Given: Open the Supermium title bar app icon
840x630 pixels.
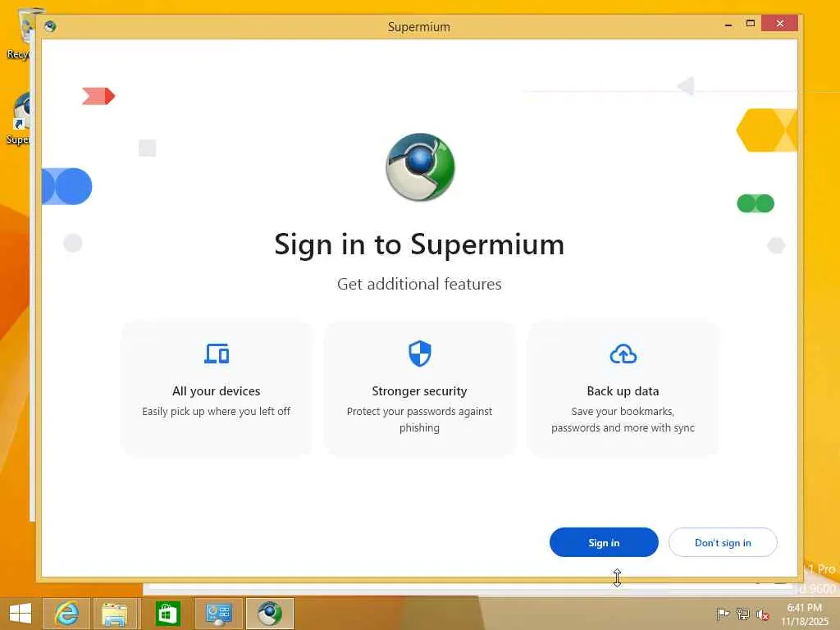Looking at the screenshot, I should [x=50, y=26].
